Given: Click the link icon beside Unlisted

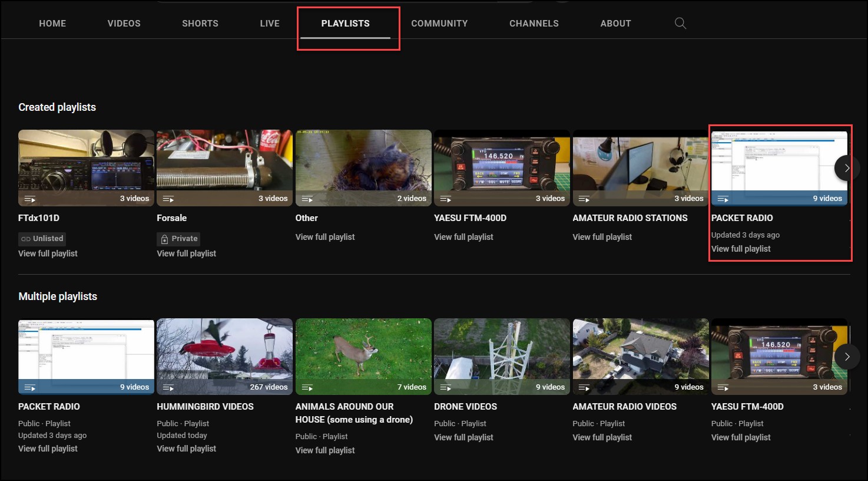Looking at the screenshot, I should pyautogui.click(x=26, y=239).
